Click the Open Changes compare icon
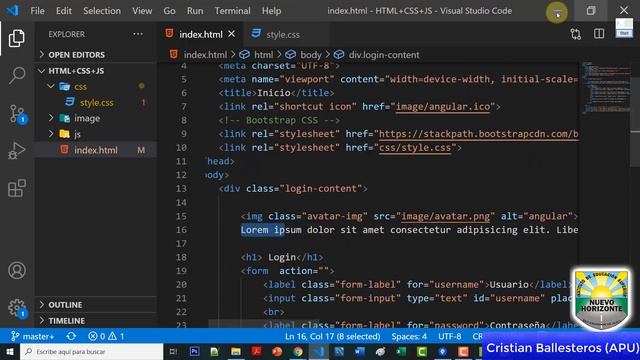640x360 pixels. pos(576,34)
